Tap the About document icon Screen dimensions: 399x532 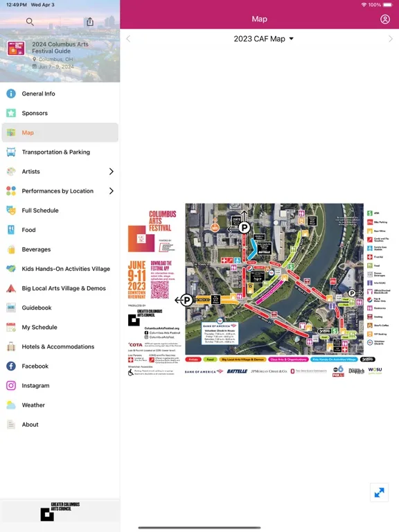[x=11, y=425]
